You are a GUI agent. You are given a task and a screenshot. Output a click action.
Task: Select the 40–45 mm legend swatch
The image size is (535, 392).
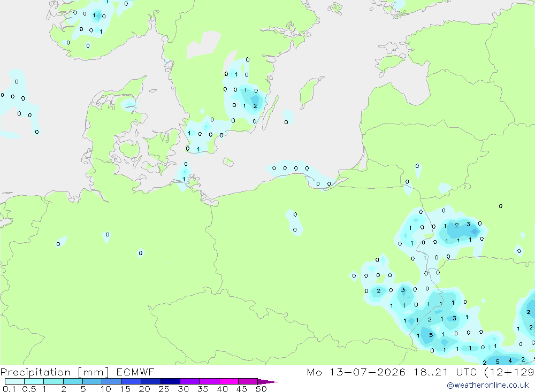(x=228, y=381)
